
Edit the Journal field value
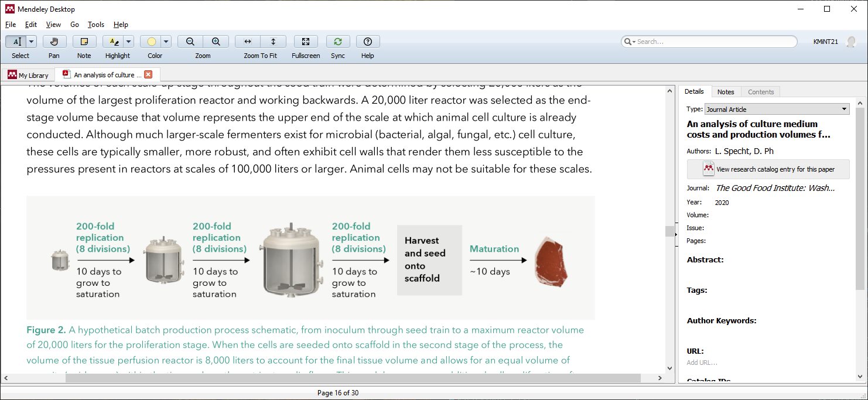775,188
